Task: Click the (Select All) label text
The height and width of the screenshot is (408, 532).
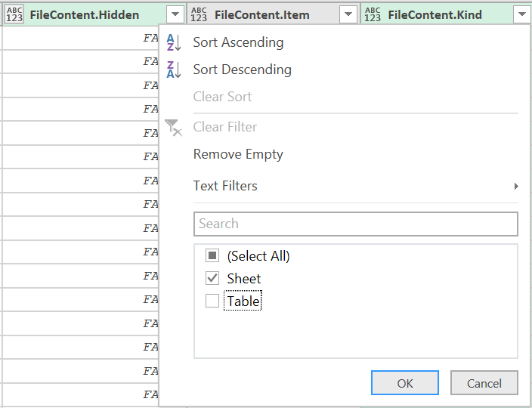Action: 258,256
